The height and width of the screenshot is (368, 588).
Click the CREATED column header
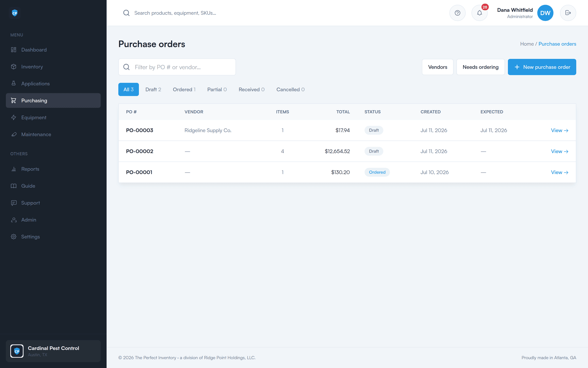431,112
